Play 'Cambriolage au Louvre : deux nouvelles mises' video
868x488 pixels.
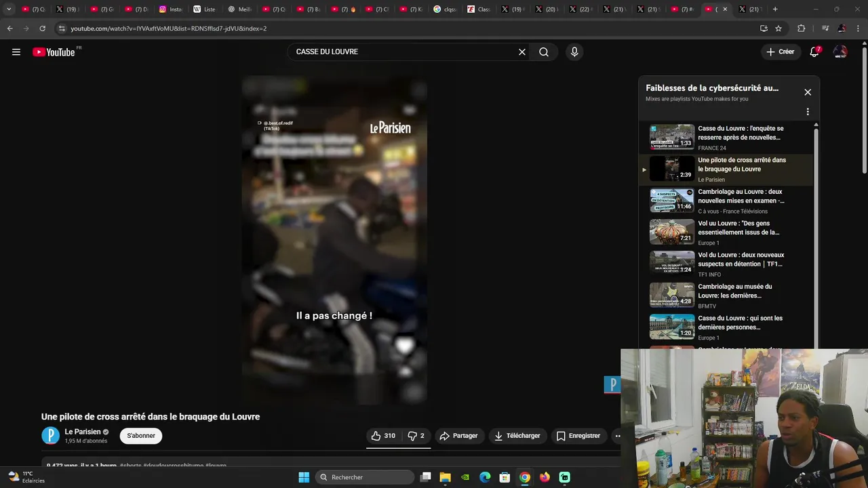pyautogui.click(x=726, y=201)
